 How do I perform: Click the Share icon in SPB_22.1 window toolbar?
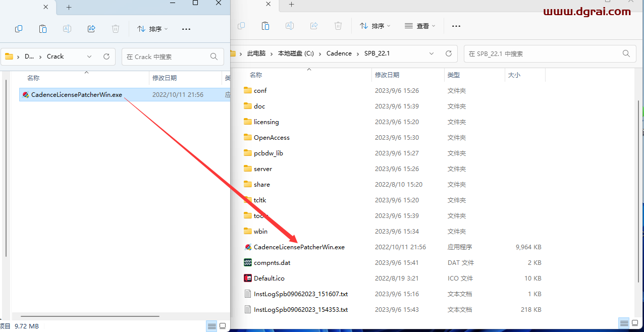point(314,26)
